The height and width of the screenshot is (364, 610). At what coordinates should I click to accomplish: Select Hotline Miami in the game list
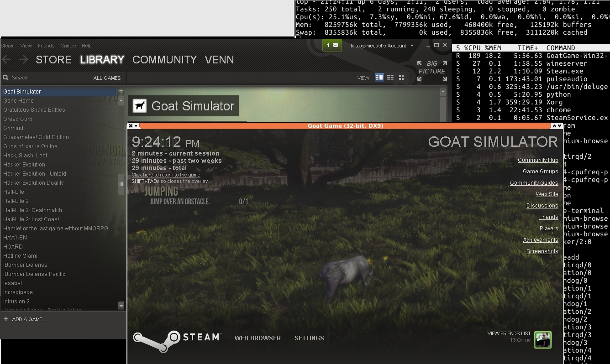point(59,256)
